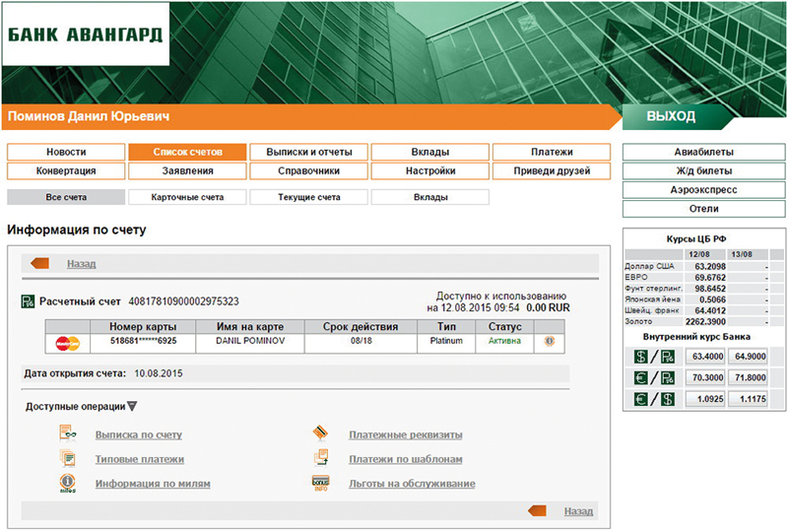Viewport: 788px width, 532px height.
Task: Click the info icon in card row
Action: [550, 341]
